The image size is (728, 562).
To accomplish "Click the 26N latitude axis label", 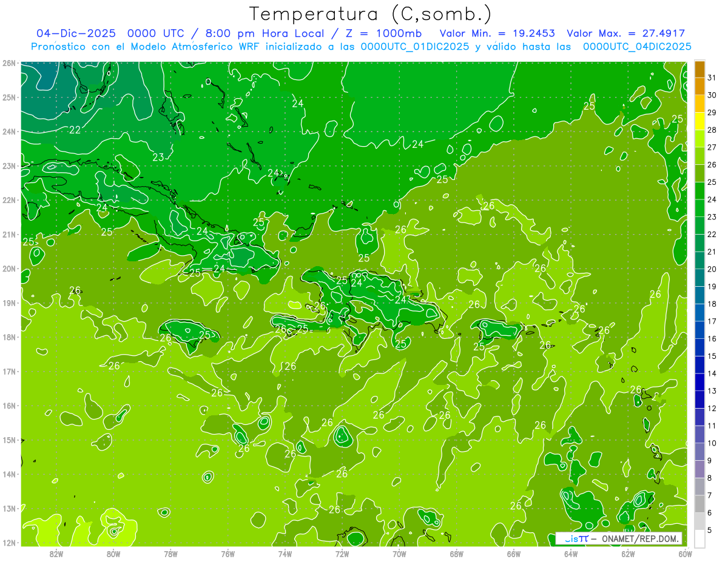I will click(9, 63).
